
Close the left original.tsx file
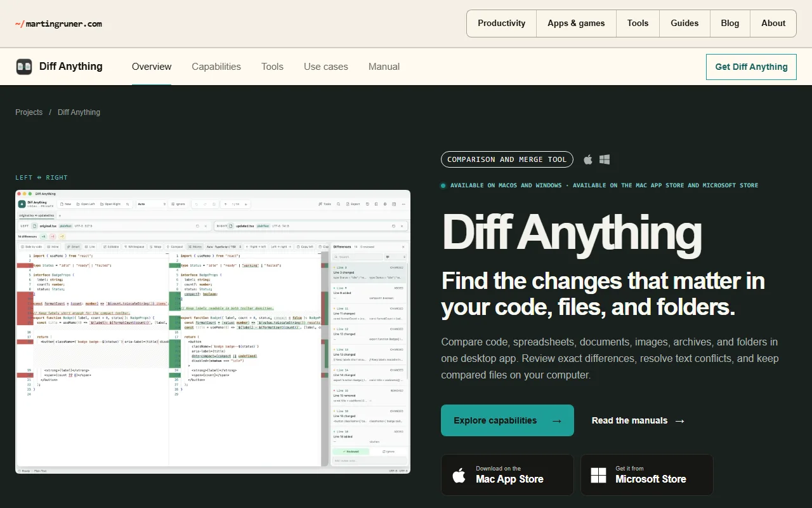tap(206, 226)
